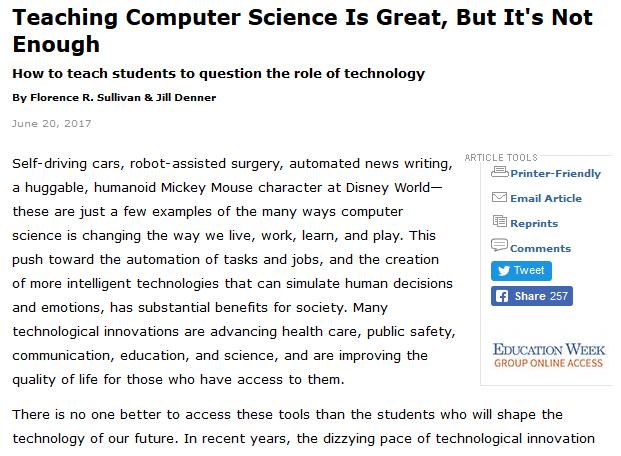The height and width of the screenshot is (456, 621).
Task: Open the Education Week logo
Action: (x=549, y=349)
